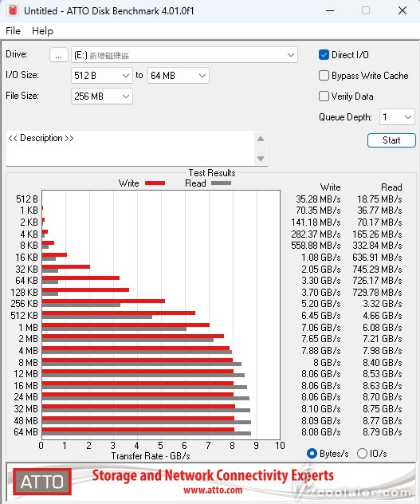The height and width of the screenshot is (504, 420).
Task: Click the 2 MB read value 7.21 GB/s
Action: (383, 339)
